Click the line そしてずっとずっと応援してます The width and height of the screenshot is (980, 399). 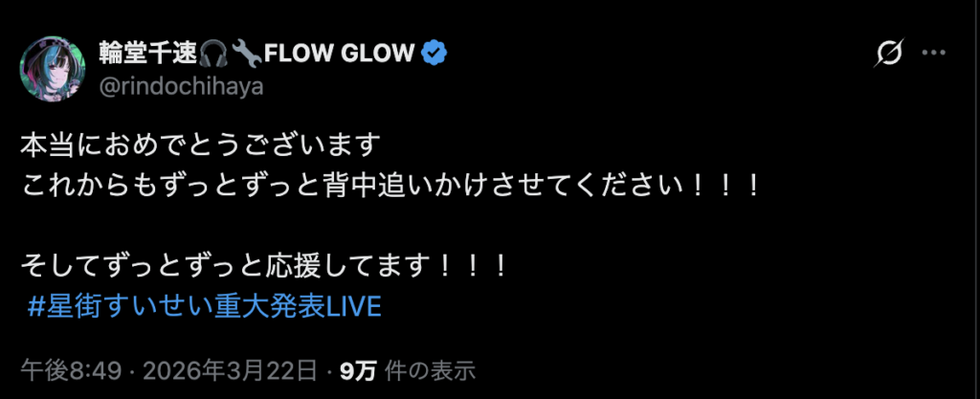(x=264, y=267)
